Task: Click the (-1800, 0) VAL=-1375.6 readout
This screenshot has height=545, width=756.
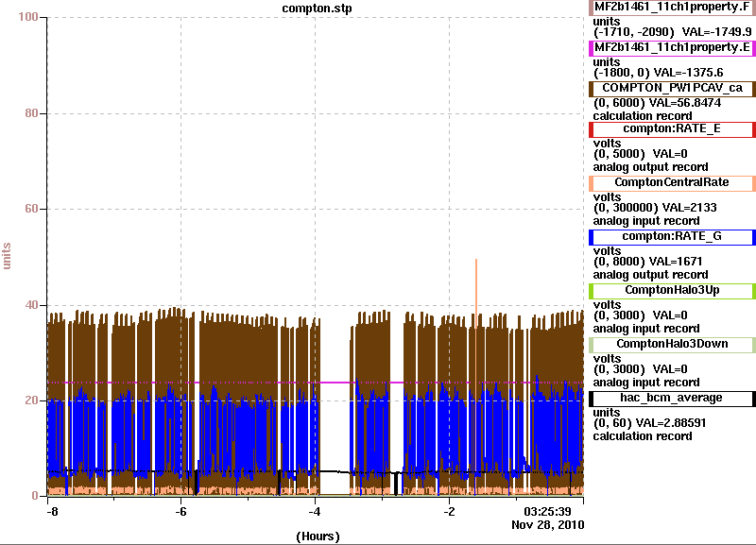Action: click(x=658, y=73)
